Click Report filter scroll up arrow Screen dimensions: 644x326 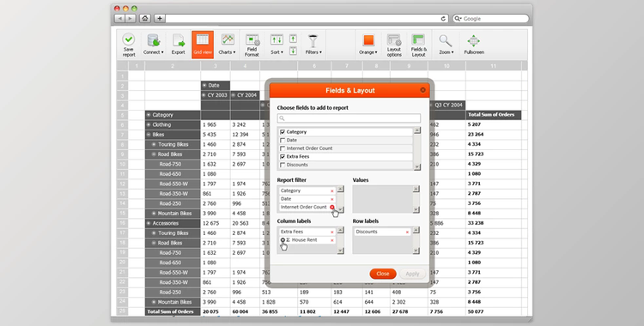(341, 189)
